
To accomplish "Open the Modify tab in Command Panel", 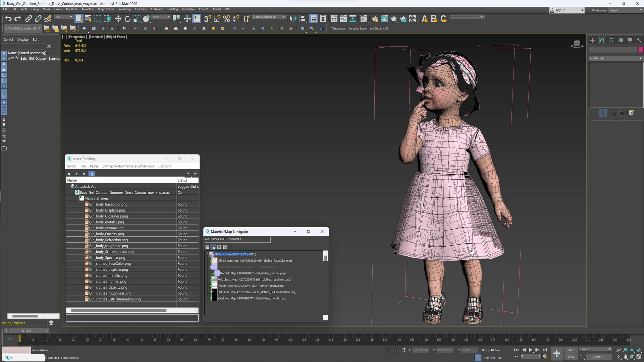I will [x=602, y=40].
